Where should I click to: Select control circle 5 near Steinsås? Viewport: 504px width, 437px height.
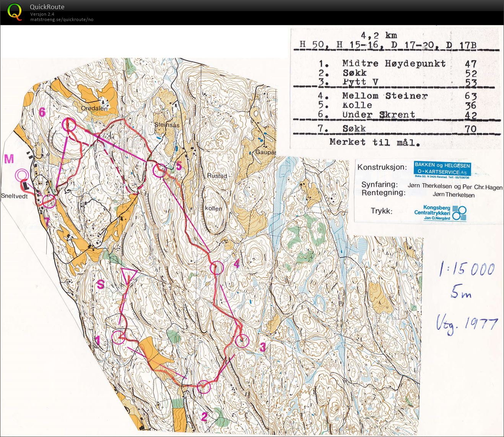(x=159, y=170)
